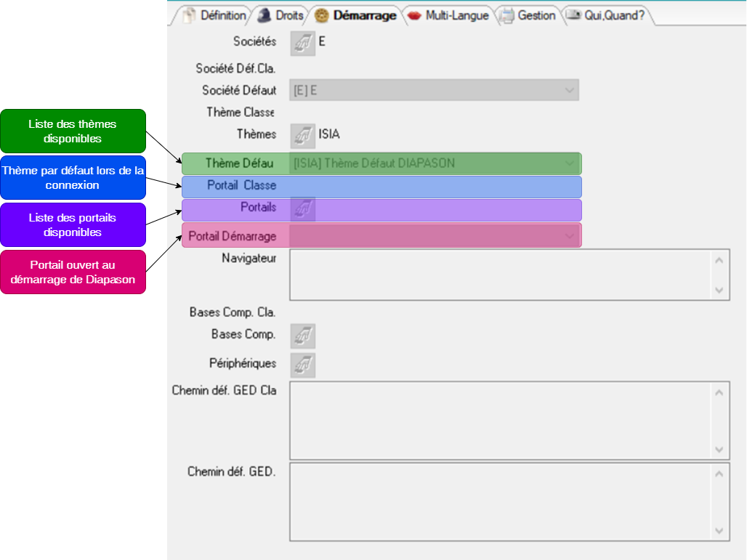The width and height of the screenshot is (747, 560).
Task: Click the Périphériques selection icon
Action: tap(302, 365)
